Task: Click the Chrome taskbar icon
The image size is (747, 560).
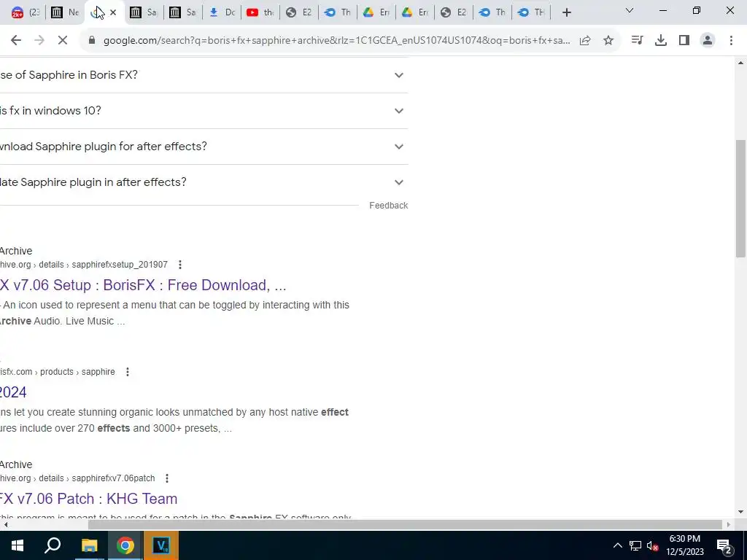Action: [125, 545]
